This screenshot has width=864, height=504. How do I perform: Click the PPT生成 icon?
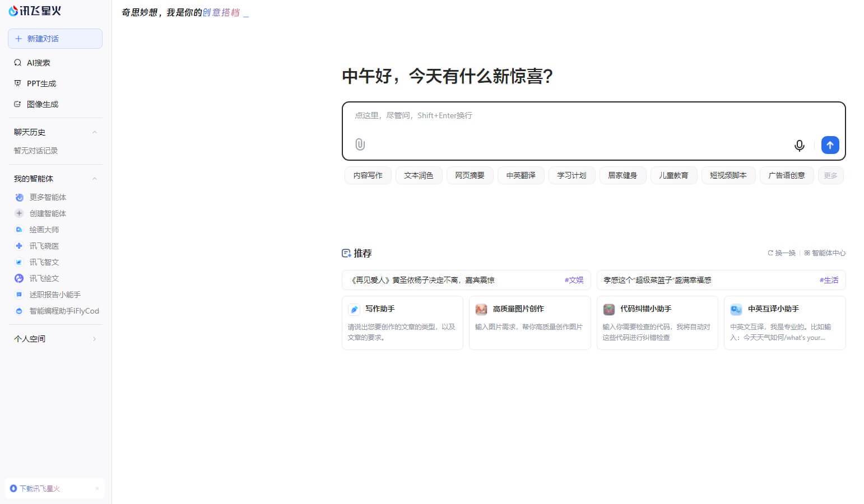18,83
